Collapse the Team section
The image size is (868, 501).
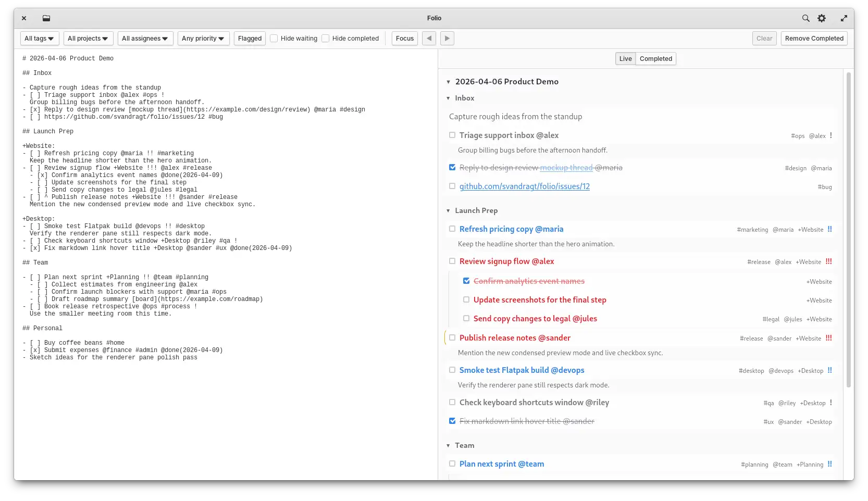point(448,446)
